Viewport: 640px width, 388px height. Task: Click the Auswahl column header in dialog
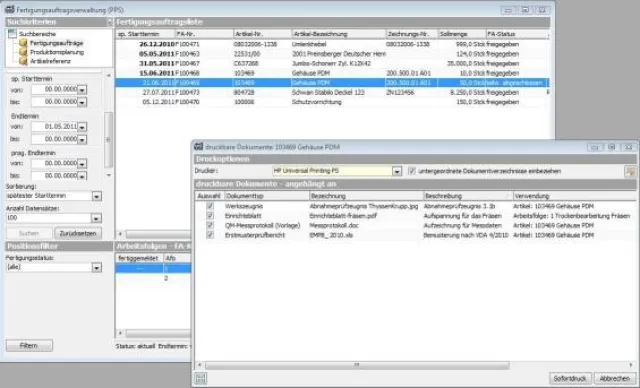tap(209, 196)
